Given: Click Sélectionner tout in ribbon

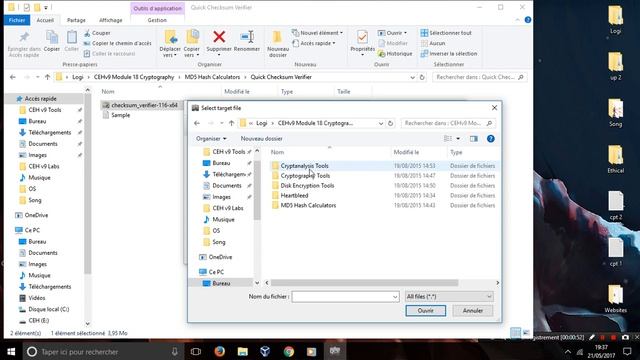Looking at the screenshot, I should point(446,33).
